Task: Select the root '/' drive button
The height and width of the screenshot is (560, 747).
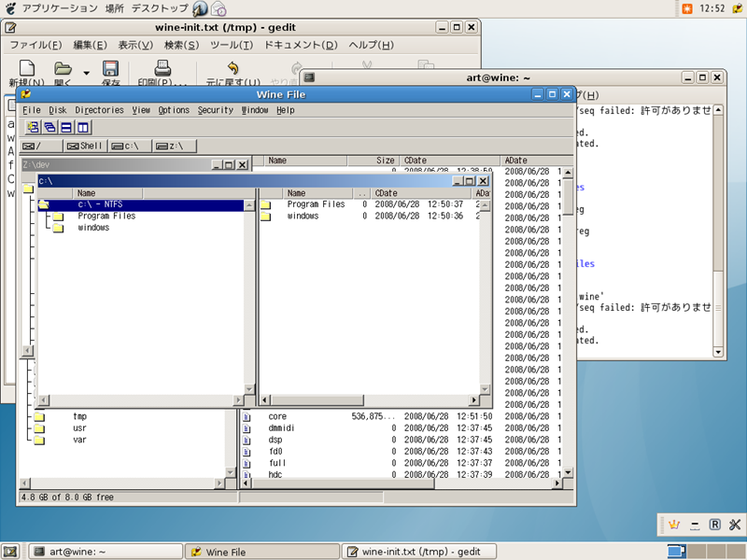Action: pyautogui.click(x=41, y=147)
